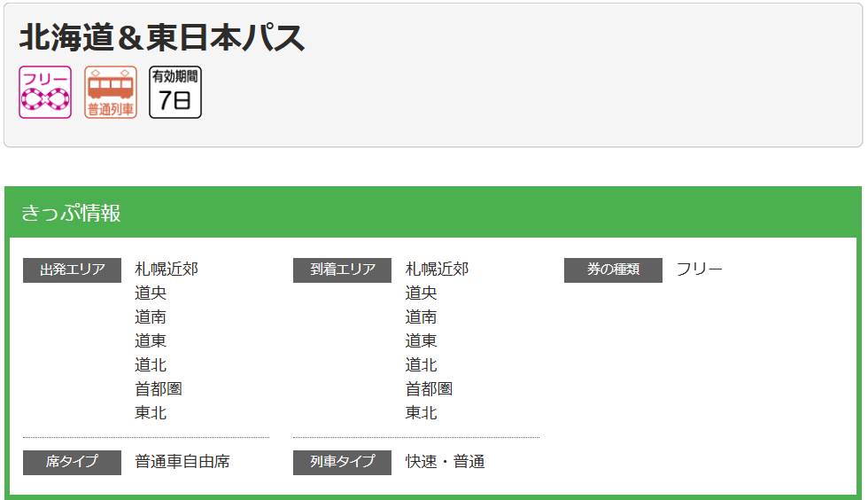The width and height of the screenshot is (868, 500).
Task: Select 道東 under 出発エリア
Action: [151, 341]
